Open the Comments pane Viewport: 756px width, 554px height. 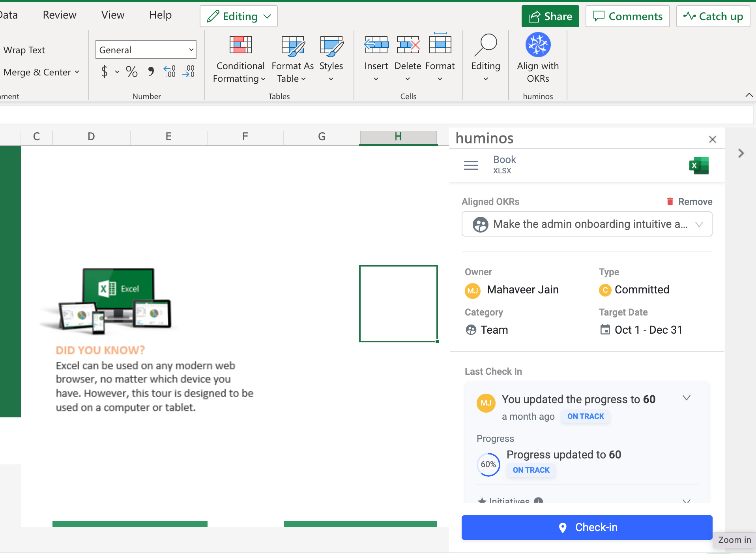pyautogui.click(x=628, y=16)
